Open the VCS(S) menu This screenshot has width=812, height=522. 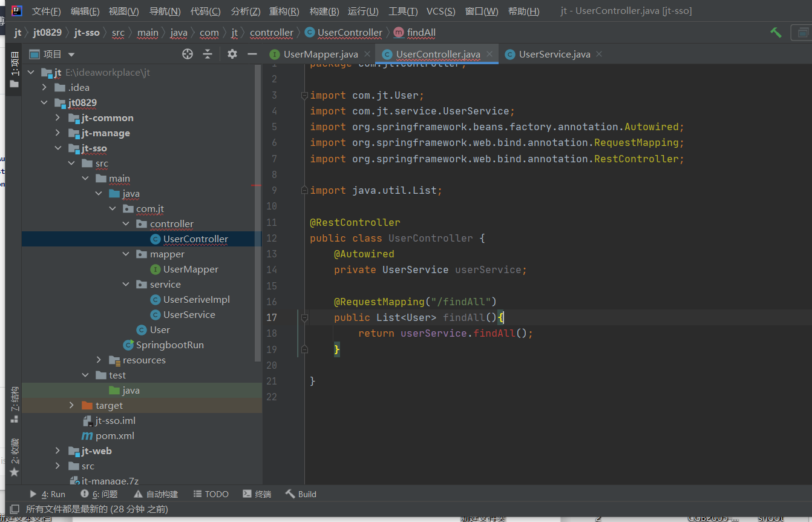441,11
